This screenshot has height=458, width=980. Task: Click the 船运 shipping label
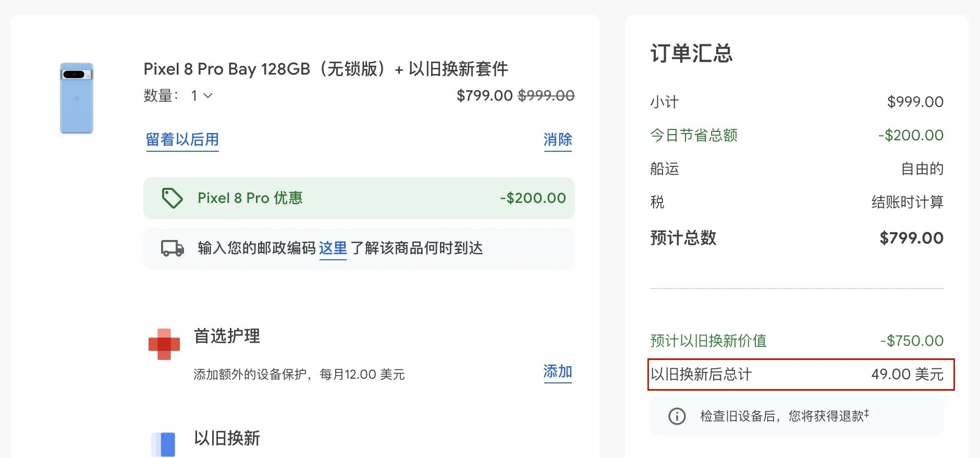click(665, 168)
